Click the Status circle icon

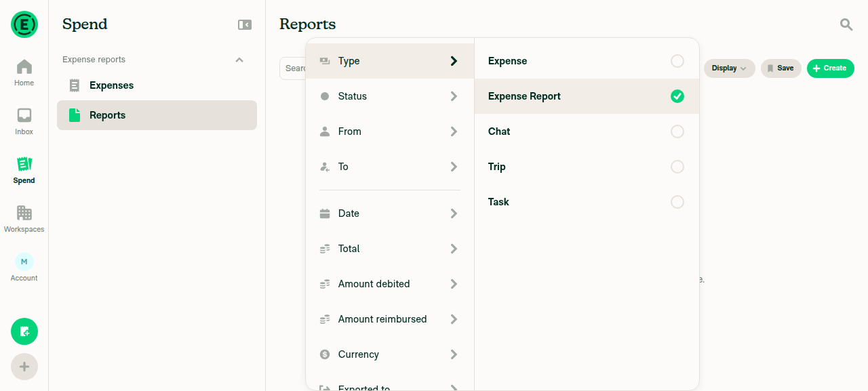(x=325, y=96)
